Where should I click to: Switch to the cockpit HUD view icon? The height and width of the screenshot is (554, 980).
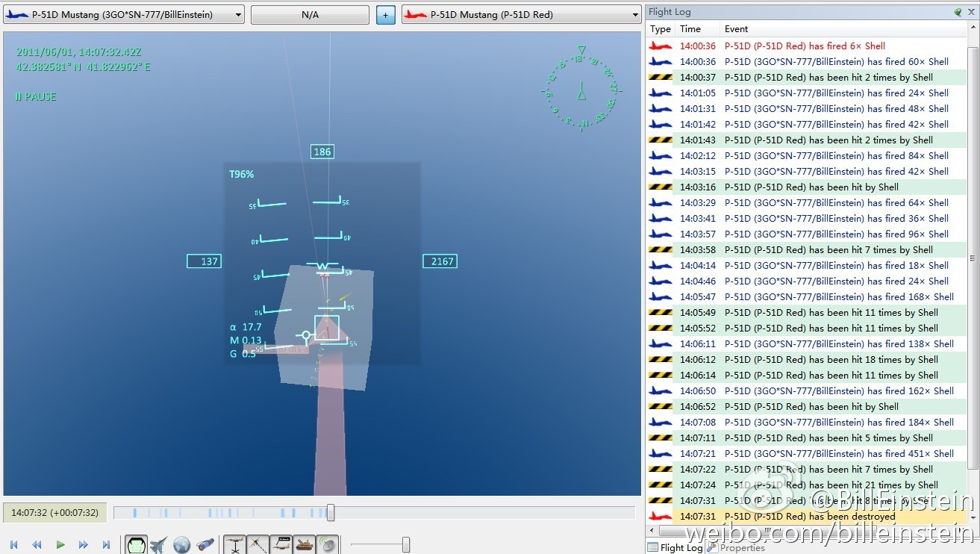coord(135,545)
